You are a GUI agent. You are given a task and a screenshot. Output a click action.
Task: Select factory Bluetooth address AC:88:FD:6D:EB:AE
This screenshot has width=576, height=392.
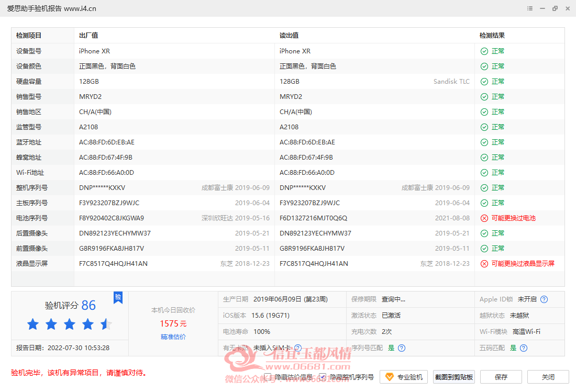click(106, 142)
